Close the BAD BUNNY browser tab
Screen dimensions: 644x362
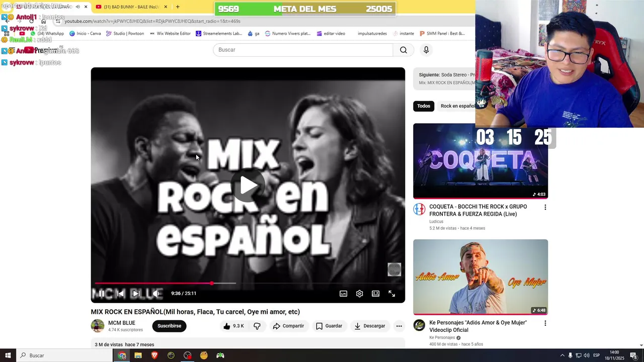point(166,7)
